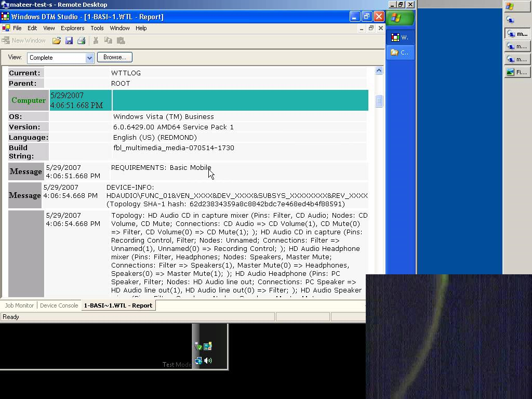The image size is (532, 399).
Task: Click the Open folder toolbar icon
Action: click(56, 41)
